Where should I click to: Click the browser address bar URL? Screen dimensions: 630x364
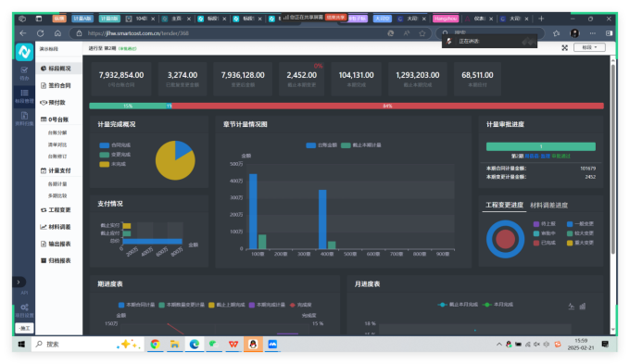[x=138, y=33]
